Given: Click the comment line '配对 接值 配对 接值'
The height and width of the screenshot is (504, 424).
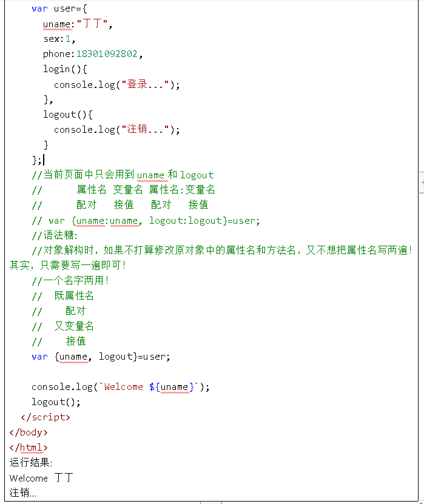Looking at the screenshot, I should [x=120, y=205].
